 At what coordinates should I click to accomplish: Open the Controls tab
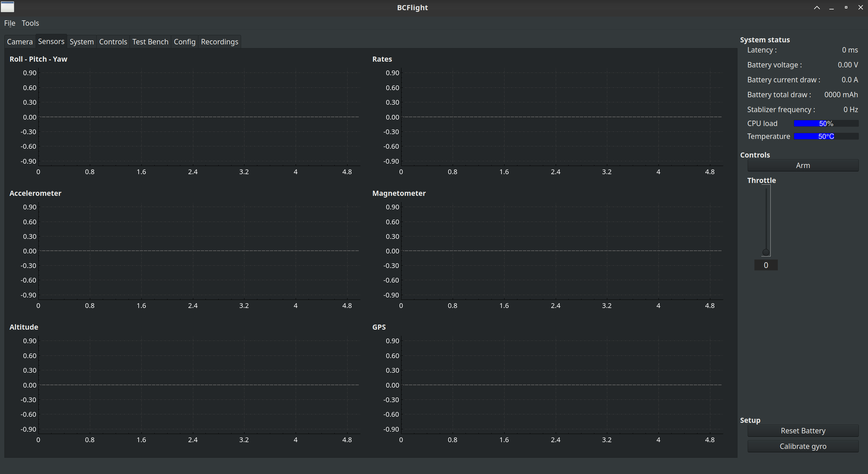(x=113, y=42)
